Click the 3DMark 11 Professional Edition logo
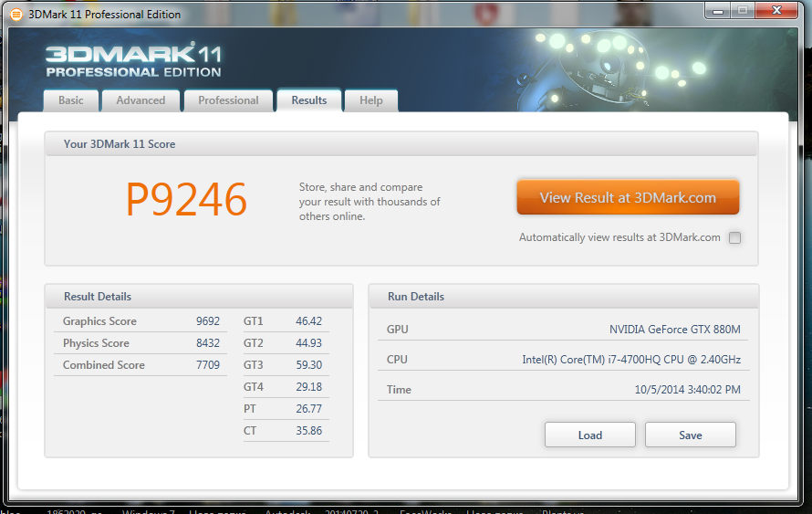Image resolution: width=812 pixels, height=514 pixels. (133, 60)
